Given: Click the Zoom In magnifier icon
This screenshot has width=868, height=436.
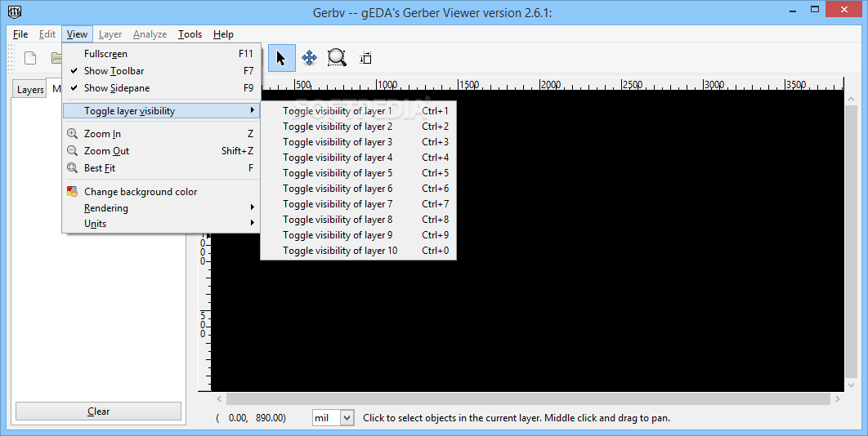Looking at the screenshot, I should click(x=73, y=134).
